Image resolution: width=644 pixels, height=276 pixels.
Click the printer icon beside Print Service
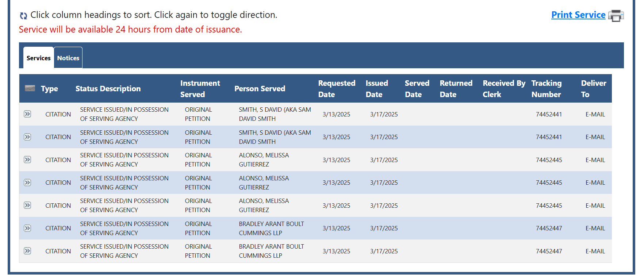(x=616, y=15)
